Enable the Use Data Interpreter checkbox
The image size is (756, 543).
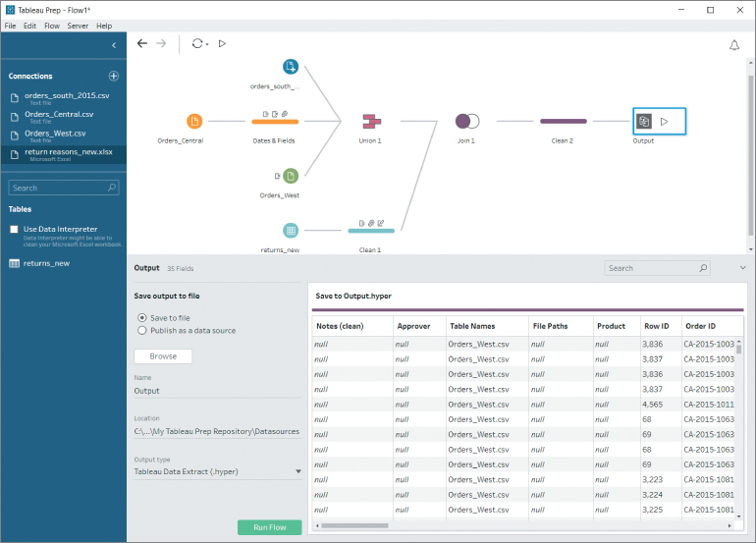click(14, 229)
